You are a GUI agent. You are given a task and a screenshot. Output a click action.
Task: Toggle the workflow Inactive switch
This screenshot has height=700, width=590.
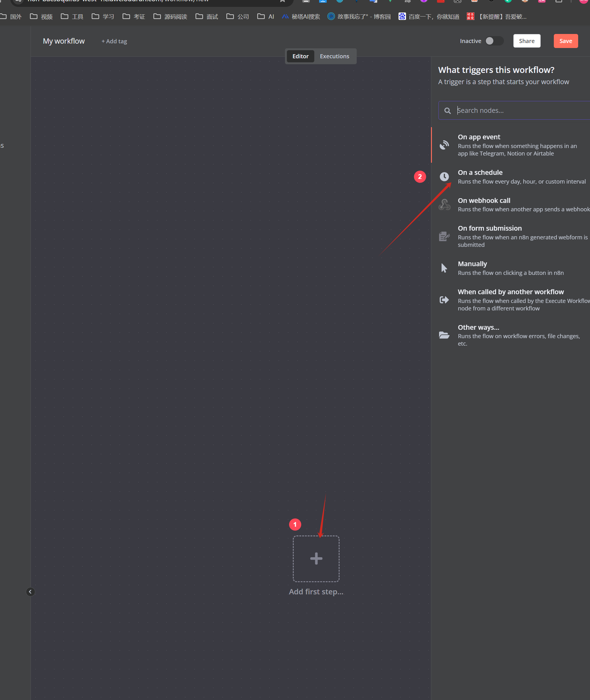[x=494, y=41]
